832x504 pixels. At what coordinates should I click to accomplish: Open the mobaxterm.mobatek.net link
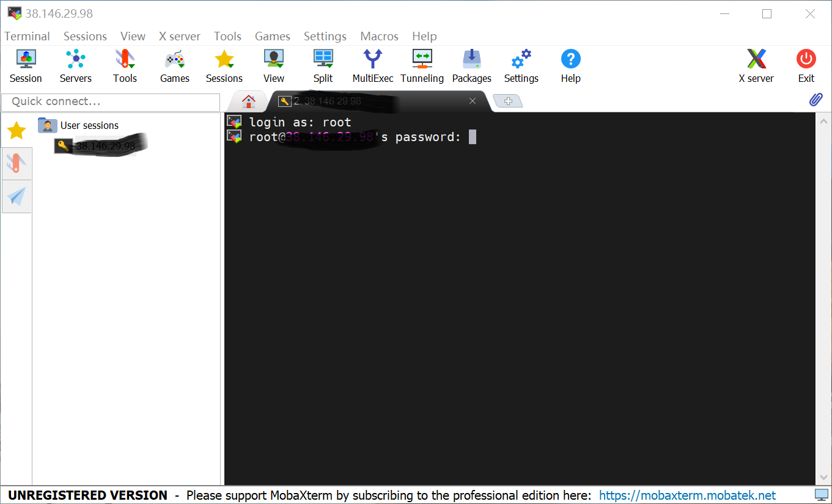click(687, 495)
